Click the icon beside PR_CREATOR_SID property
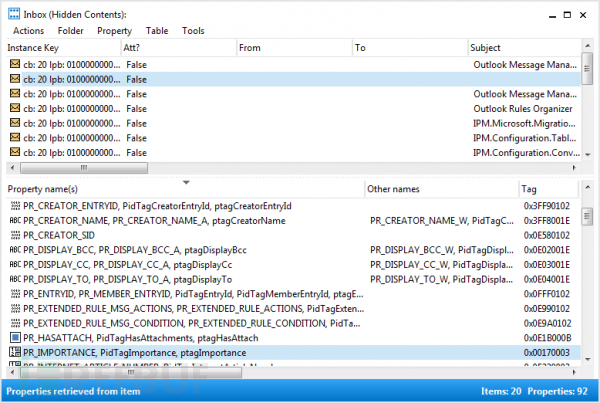The width and height of the screenshot is (600, 403). [14, 235]
